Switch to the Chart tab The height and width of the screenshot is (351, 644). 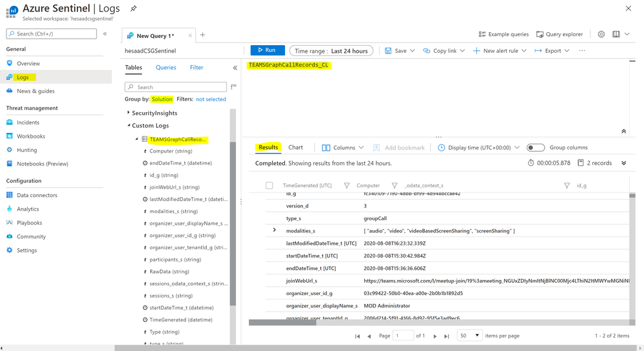pyautogui.click(x=295, y=147)
